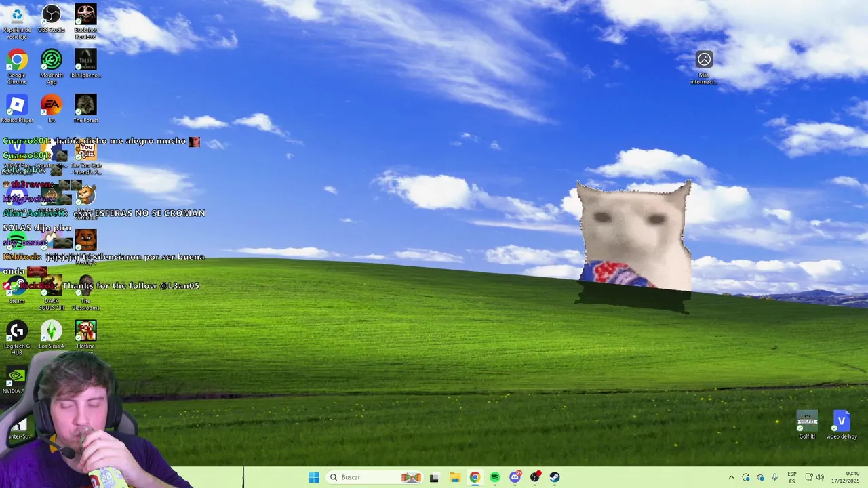The width and height of the screenshot is (868, 488).
Task: Open The You Quiz desktop icon
Action: (85, 157)
